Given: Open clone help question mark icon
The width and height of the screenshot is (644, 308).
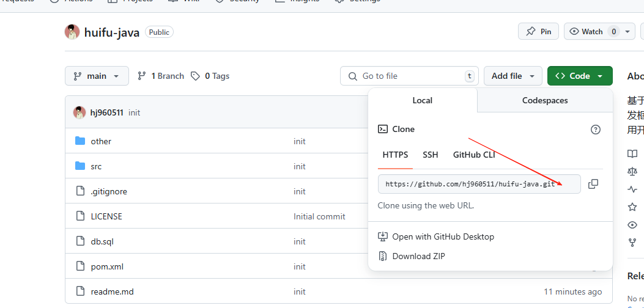Looking at the screenshot, I should point(595,130).
